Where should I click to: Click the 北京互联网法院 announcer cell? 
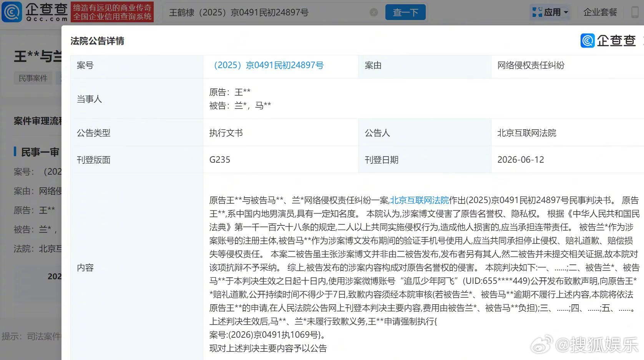tap(567, 133)
